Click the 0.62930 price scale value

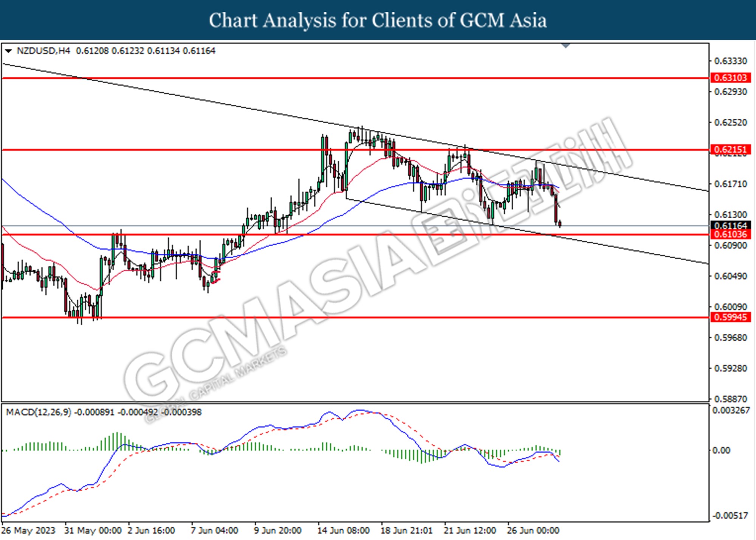(x=730, y=92)
